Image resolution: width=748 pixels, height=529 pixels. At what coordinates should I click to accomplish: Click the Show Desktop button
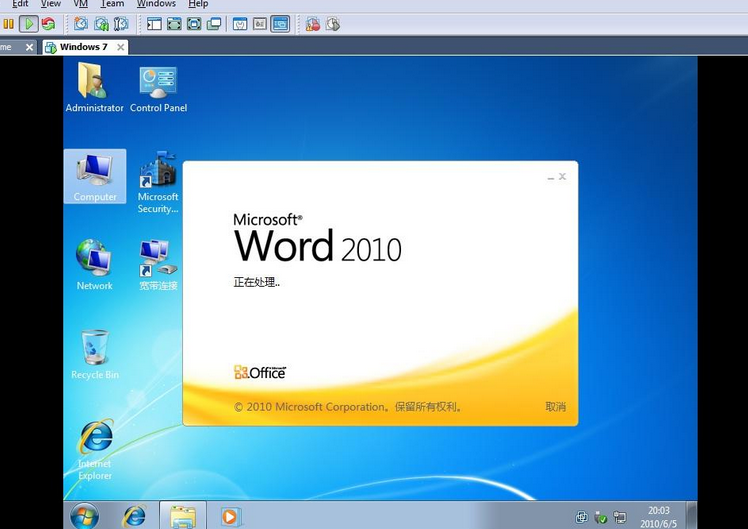pos(691,515)
